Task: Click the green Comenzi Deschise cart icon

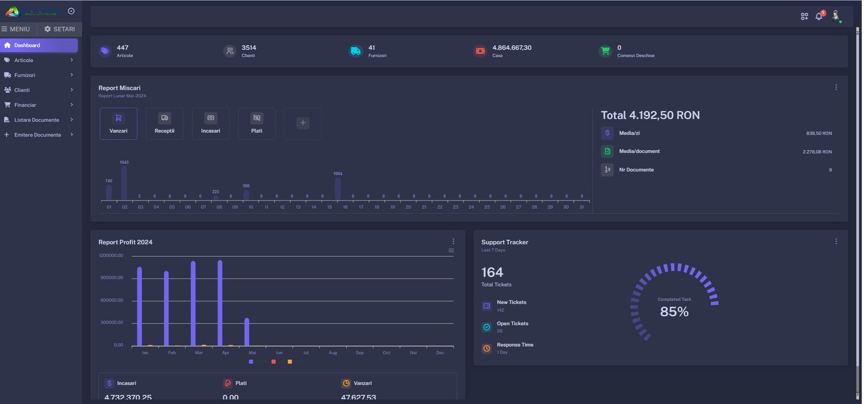Action: click(605, 51)
